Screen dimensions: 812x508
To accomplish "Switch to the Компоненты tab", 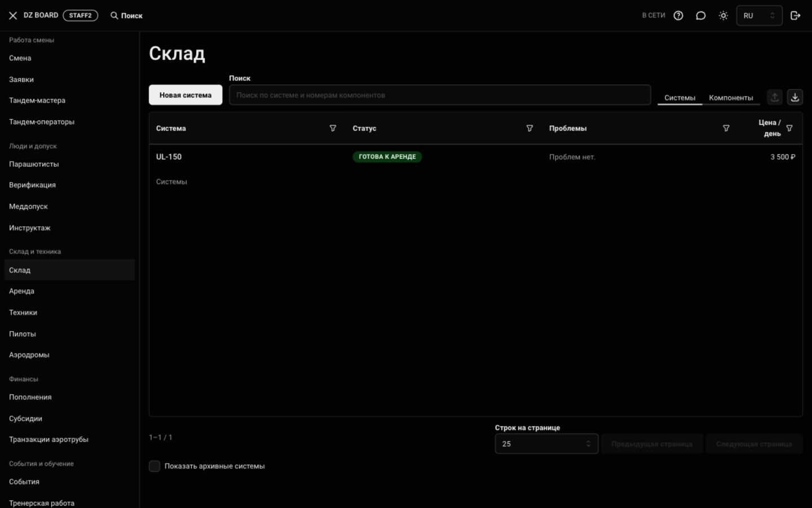I will click(731, 98).
